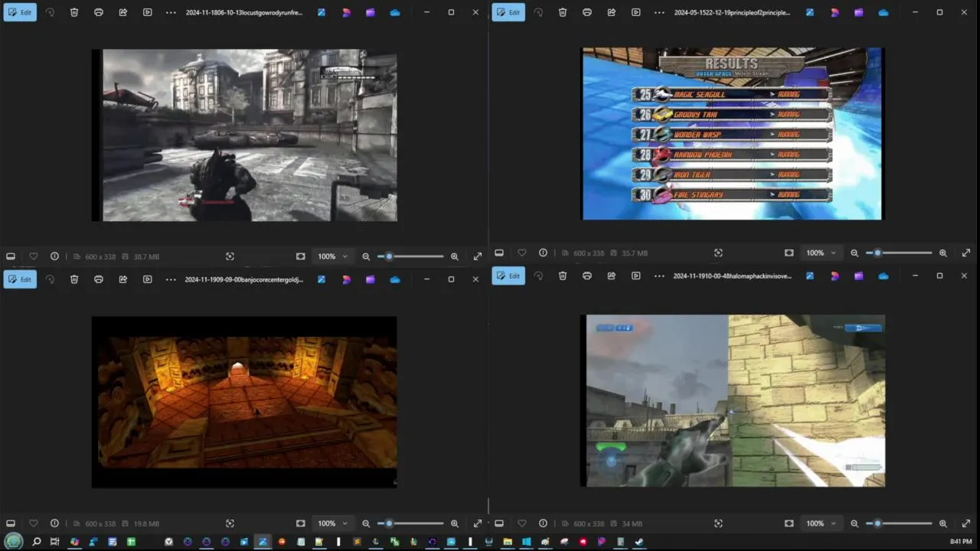Screen dimensions: 980x551
Task: Toggle fit-to-window in the 38.7 MB image window
Action: click(300, 256)
